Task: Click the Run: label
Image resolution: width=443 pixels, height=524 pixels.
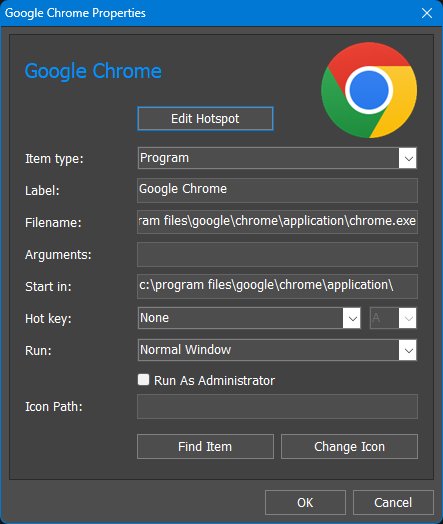Action: 38,351
